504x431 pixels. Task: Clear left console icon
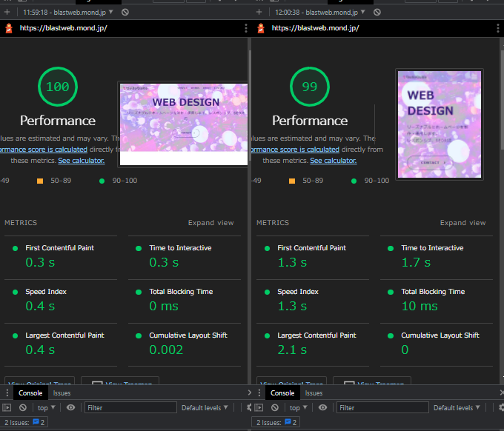point(22,407)
